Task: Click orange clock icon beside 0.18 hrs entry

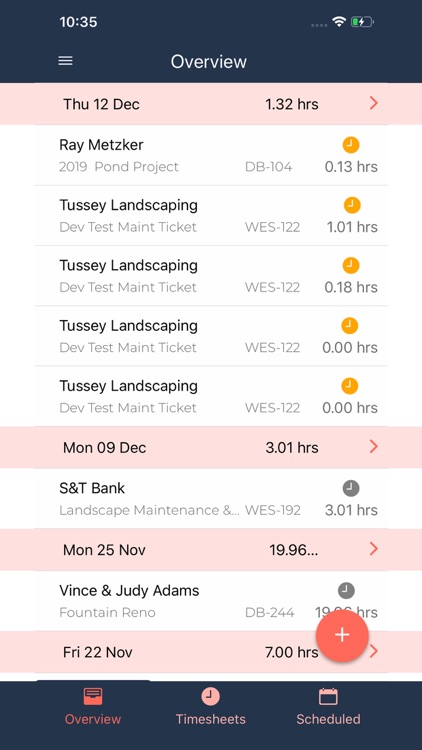Action: point(351,265)
